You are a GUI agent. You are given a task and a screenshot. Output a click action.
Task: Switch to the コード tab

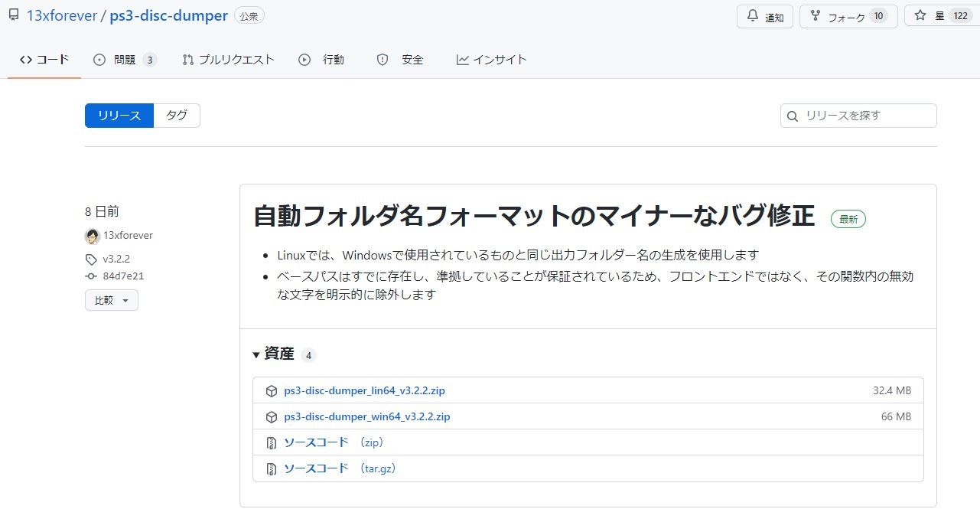[44, 60]
